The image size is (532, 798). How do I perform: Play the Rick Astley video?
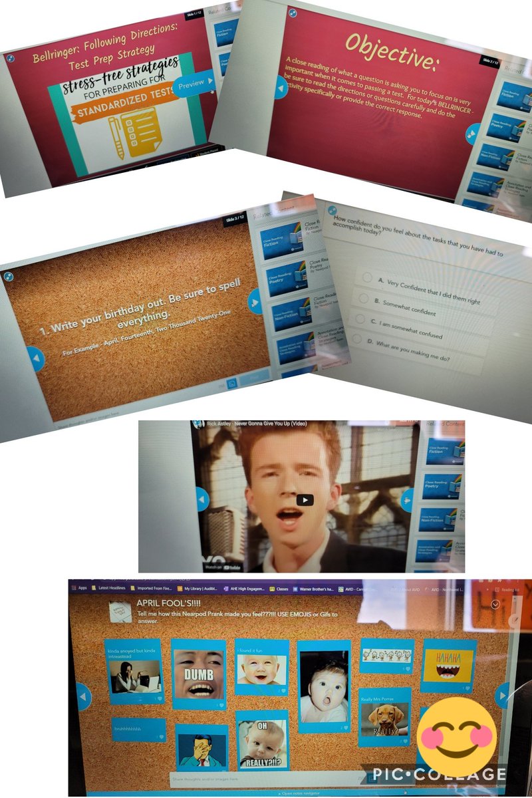click(x=305, y=500)
